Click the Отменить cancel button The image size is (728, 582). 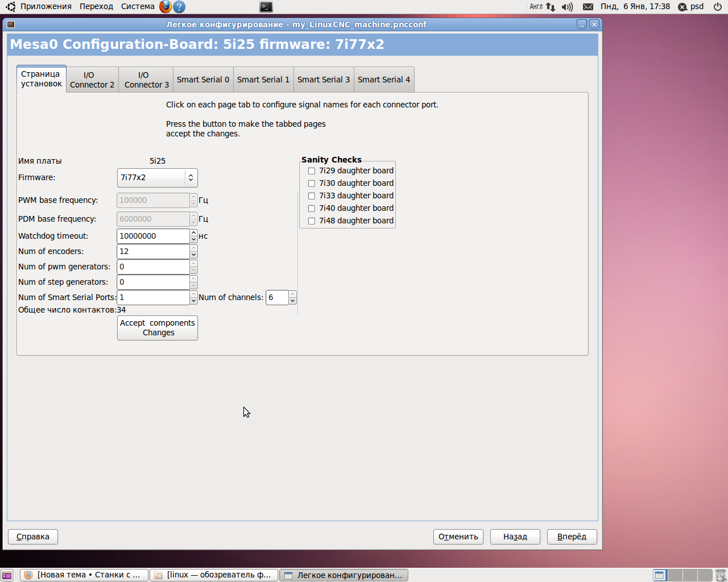pos(458,537)
